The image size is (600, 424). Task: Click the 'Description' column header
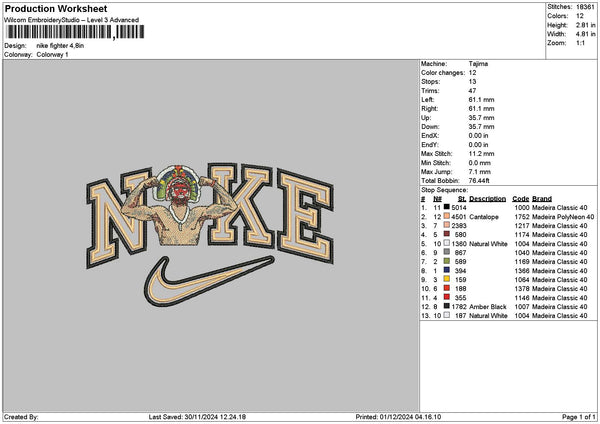click(x=488, y=199)
